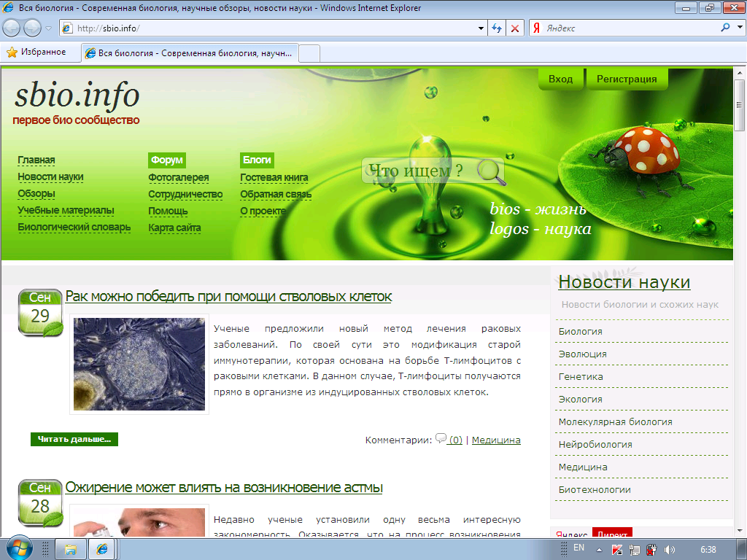Click the man with inhaler thumbnail
This screenshot has width=747, height=560.
139,522
